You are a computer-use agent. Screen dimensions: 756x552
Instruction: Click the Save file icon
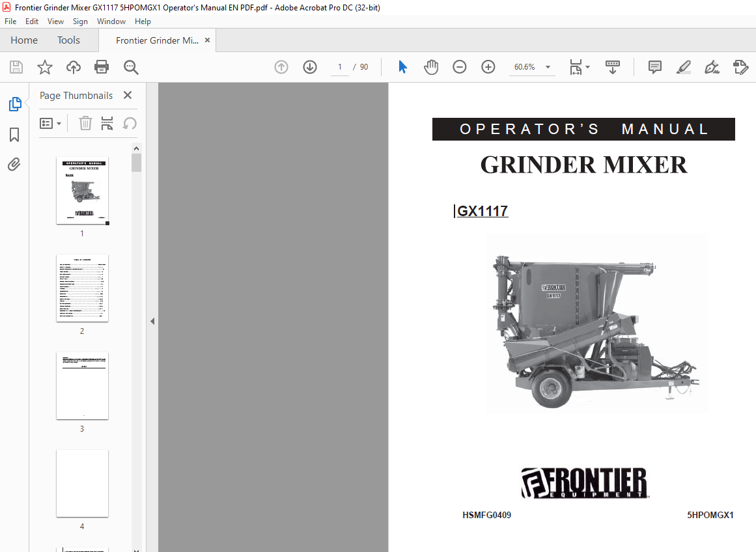tap(16, 67)
